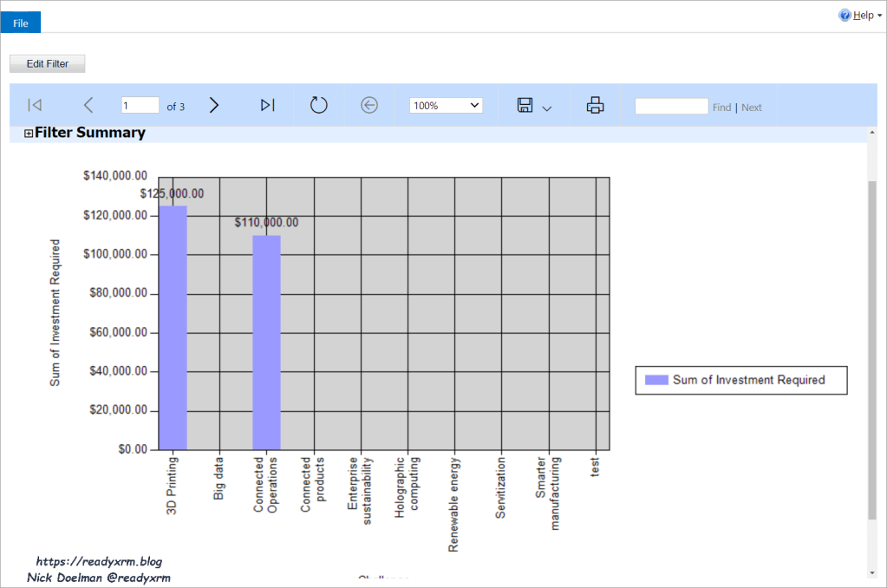
Task: Advance to next report page
Action: pos(214,105)
